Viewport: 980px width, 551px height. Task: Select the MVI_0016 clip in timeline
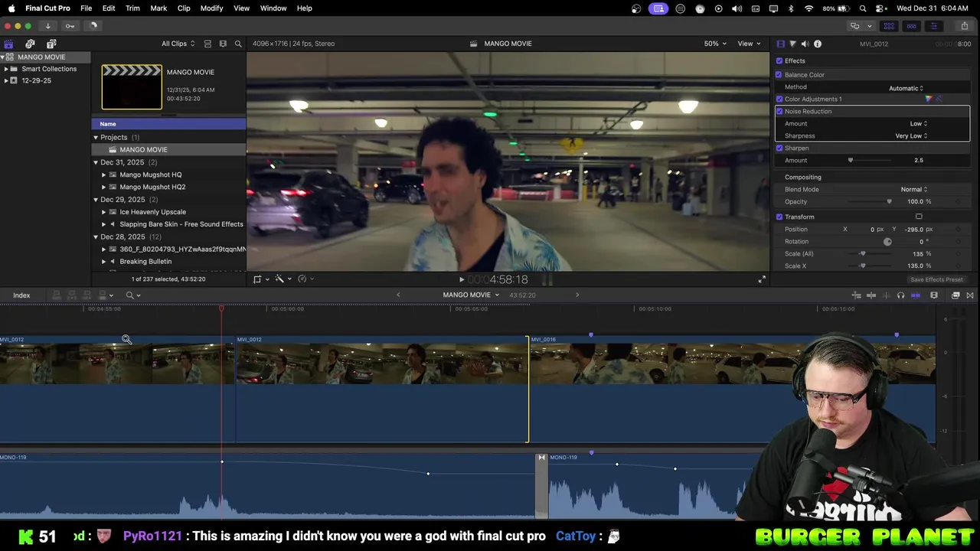click(x=732, y=389)
